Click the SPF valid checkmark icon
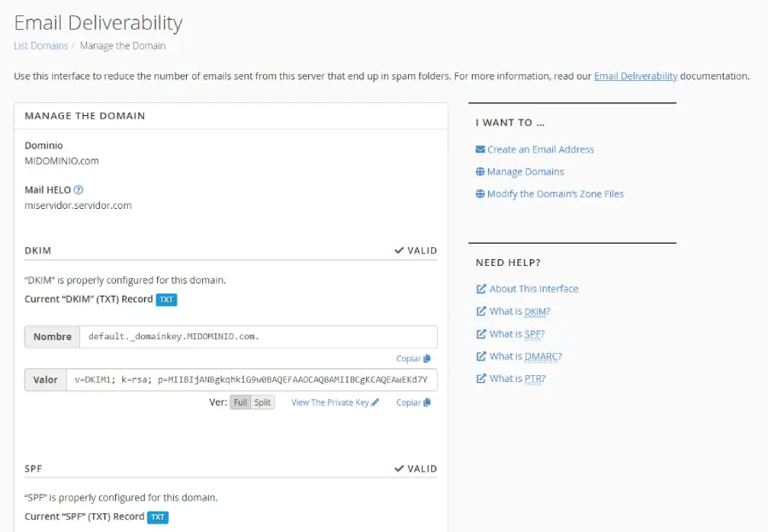This screenshot has height=532, width=768. 399,468
